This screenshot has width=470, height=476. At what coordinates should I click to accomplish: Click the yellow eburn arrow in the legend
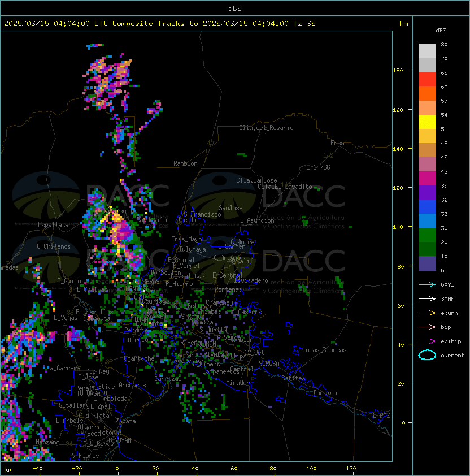427,313
